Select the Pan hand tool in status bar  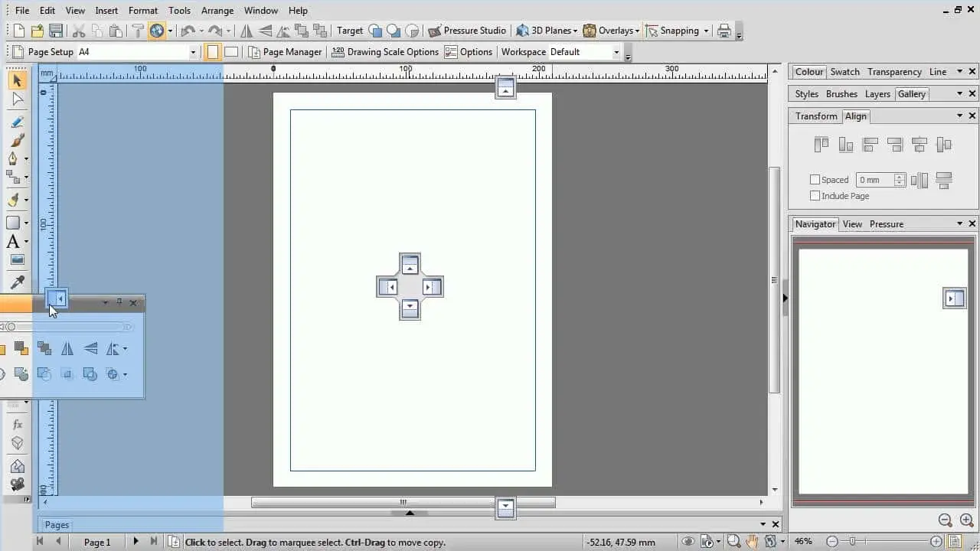point(753,542)
